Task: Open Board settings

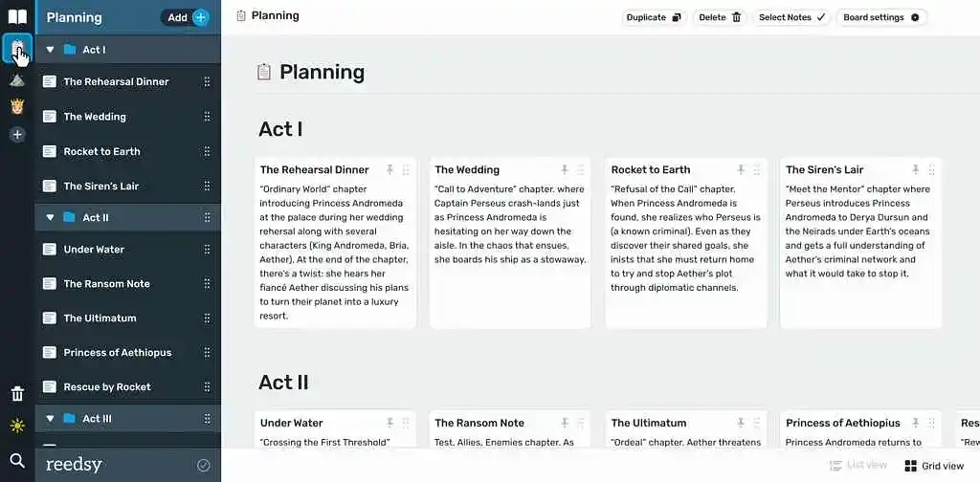Action: coord(880,17)
